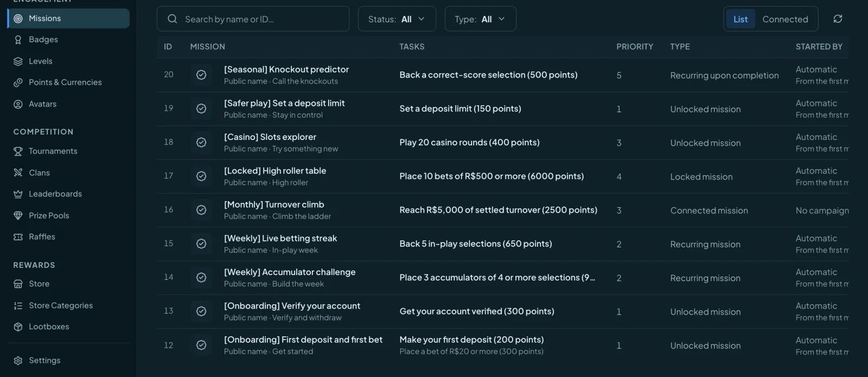Click the Search by name or ID field
The image size is (868, 377).
point(253,19)
